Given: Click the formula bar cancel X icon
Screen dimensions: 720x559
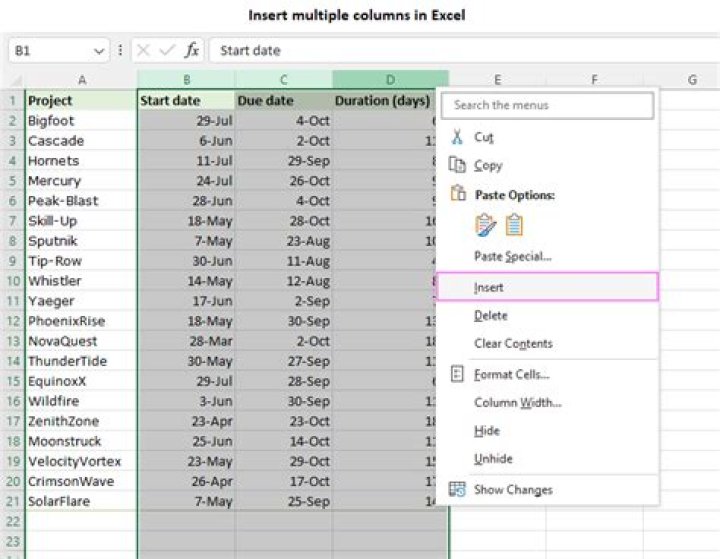Looking at the screenshot, I should click(x=143, y=50).
